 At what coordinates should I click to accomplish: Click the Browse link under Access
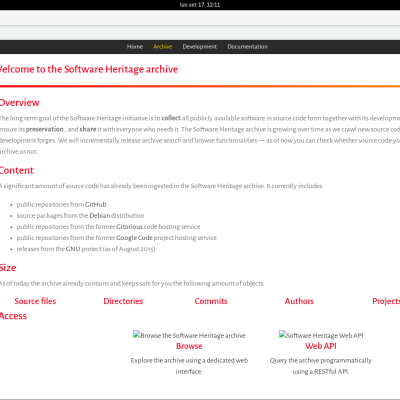point(189,346)
